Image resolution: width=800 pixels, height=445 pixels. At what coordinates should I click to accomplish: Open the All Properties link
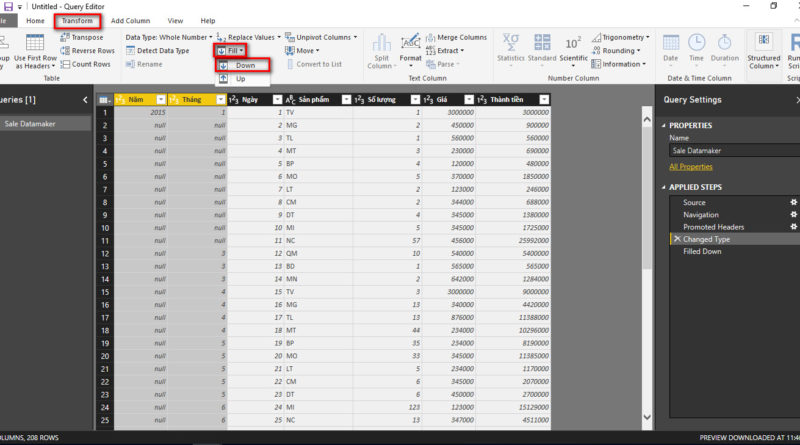click(x=691, y=166)
